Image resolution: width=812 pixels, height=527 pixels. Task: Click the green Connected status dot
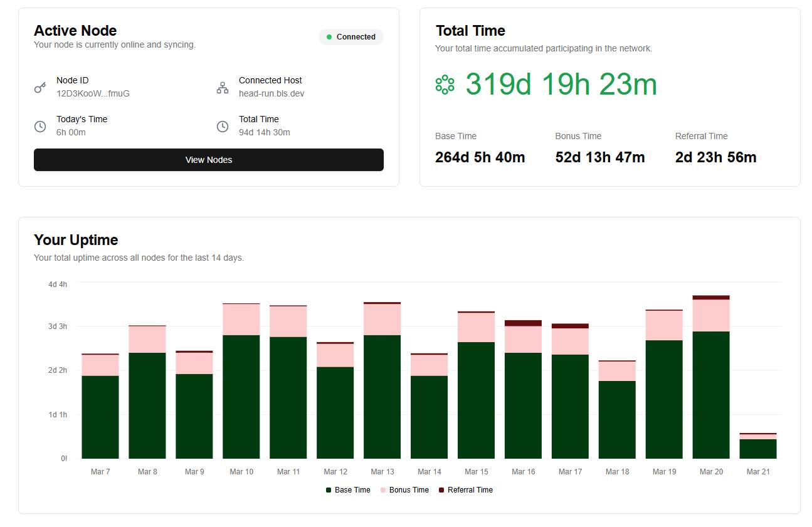tap(329, 37)
